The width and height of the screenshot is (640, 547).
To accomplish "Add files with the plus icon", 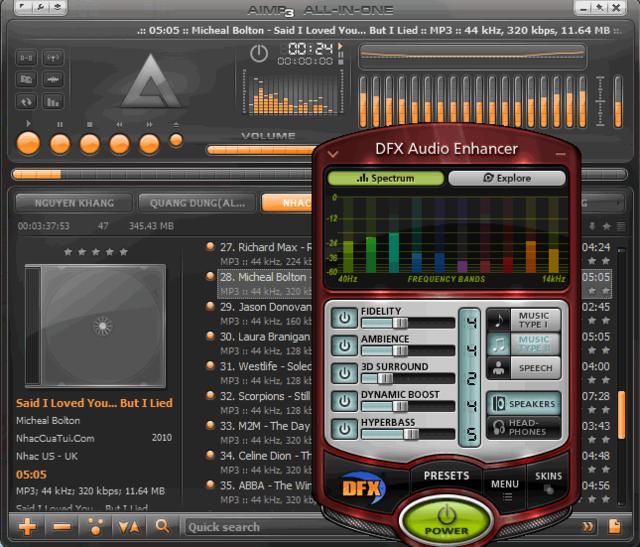I will (x=27, y=527).
